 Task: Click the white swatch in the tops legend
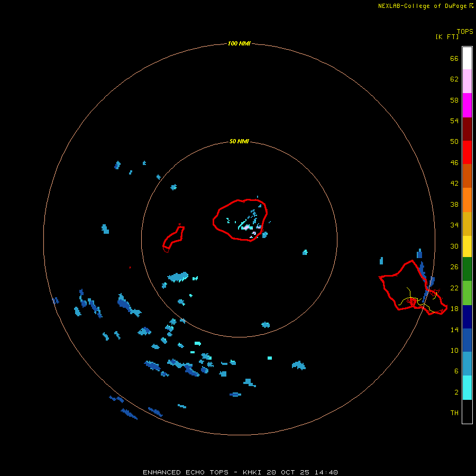click(467, 58)
